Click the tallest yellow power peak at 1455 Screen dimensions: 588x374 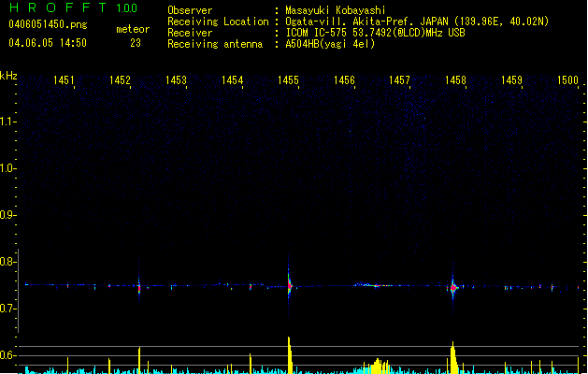[290, 355]
